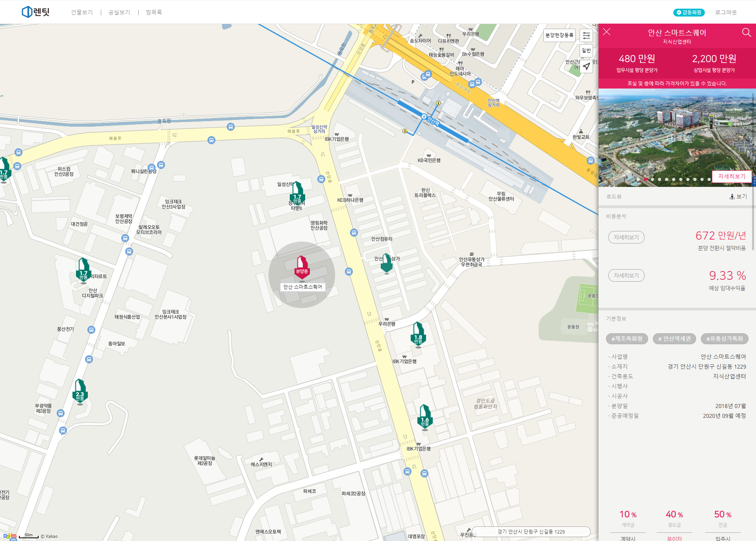
Task: Click the current location arrow icon
Action: point(586,66)
